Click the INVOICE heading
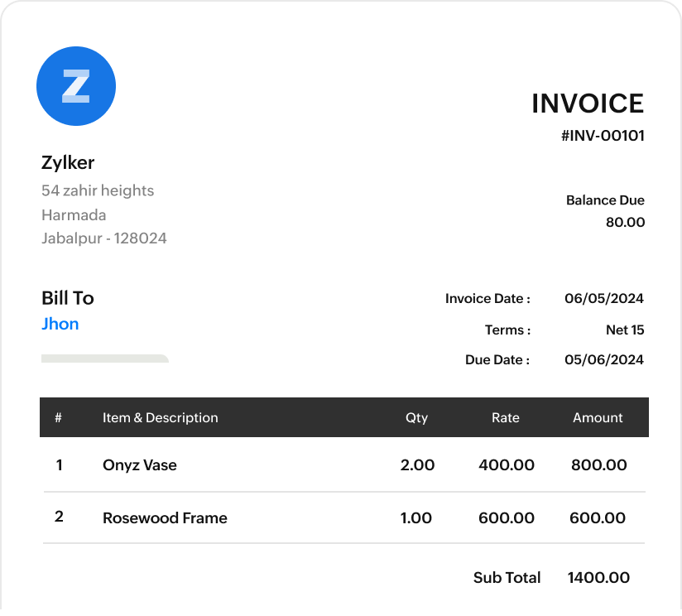The height and width of the screenshot is (616, 682). [588, 103]
